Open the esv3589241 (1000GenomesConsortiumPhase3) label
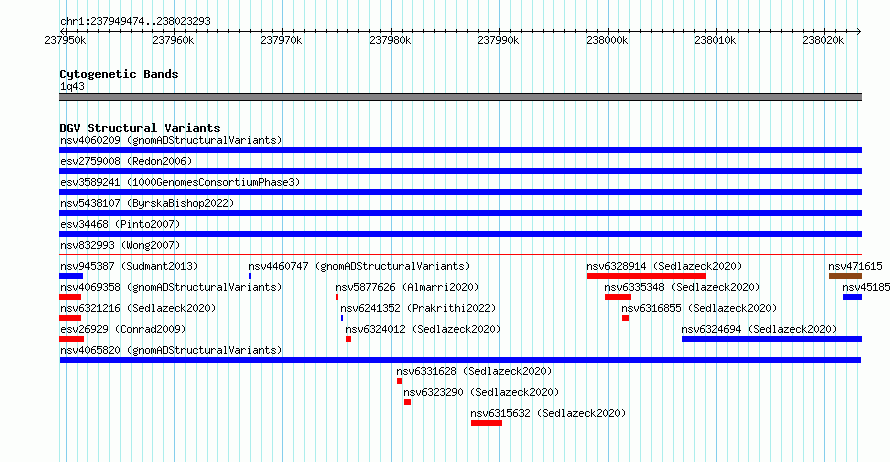Image resolution: width=890 pixels, height=462 pixels. point(180,182)
